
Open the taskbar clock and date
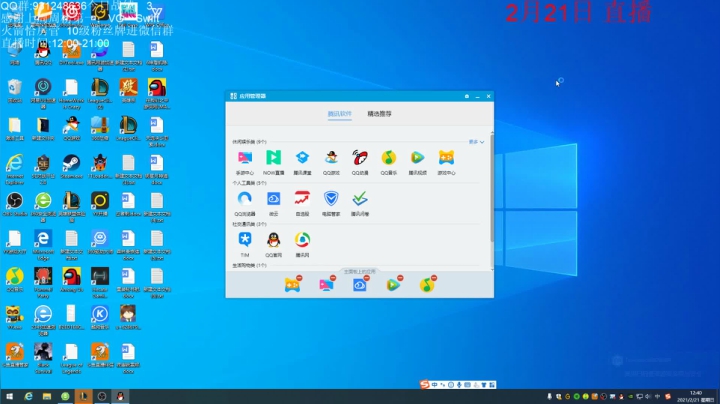point(695,396)
